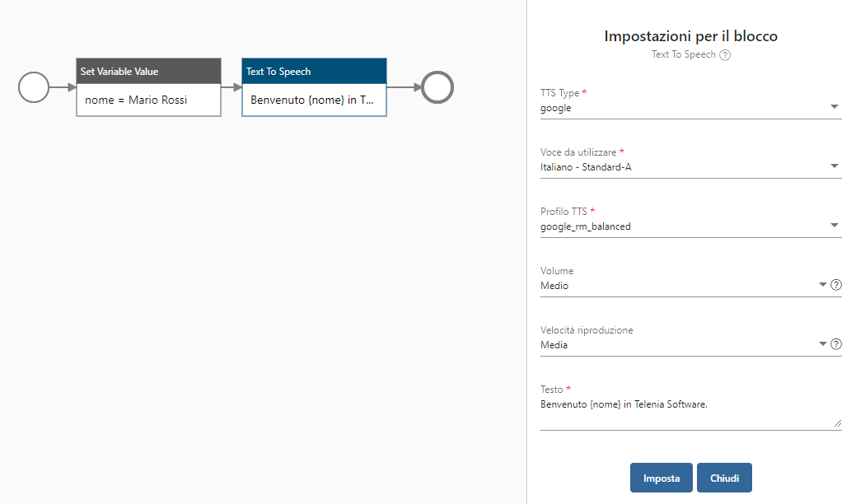Click the 'TTS Type' field label

(x=559, y=93)
